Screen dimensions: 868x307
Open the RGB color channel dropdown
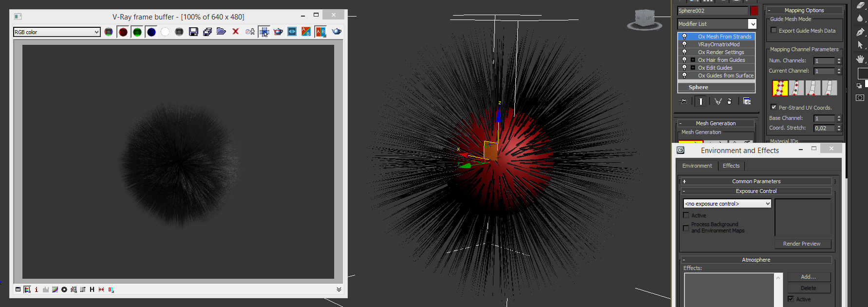(57, 32)
